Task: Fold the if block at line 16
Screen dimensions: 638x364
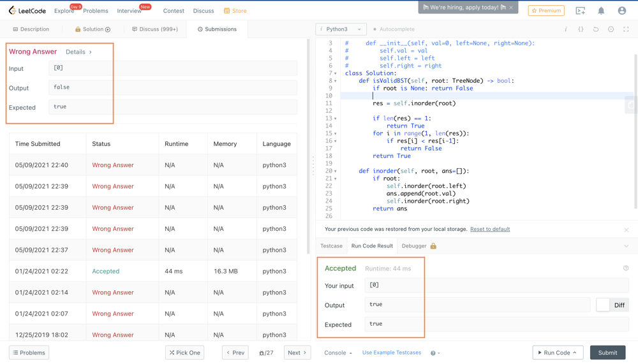Action: coord(336,141)
